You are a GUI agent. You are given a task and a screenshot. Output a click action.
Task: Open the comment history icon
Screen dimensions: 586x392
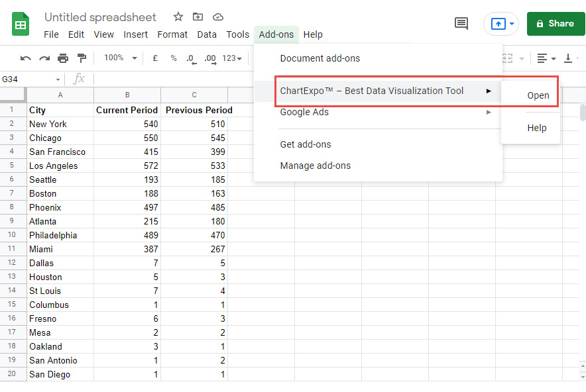(461, 24)
